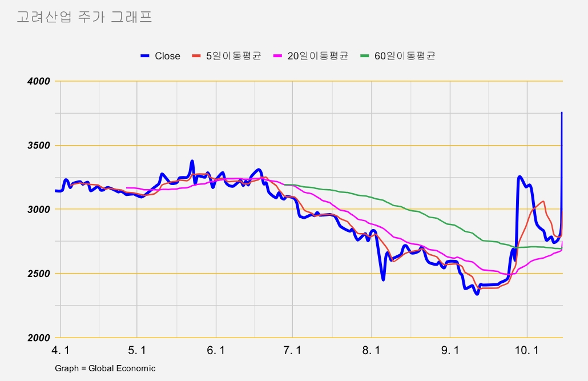588x381 pixels.
Task: Click the 2000 y-axis label
Action: (x=39, y=338)
